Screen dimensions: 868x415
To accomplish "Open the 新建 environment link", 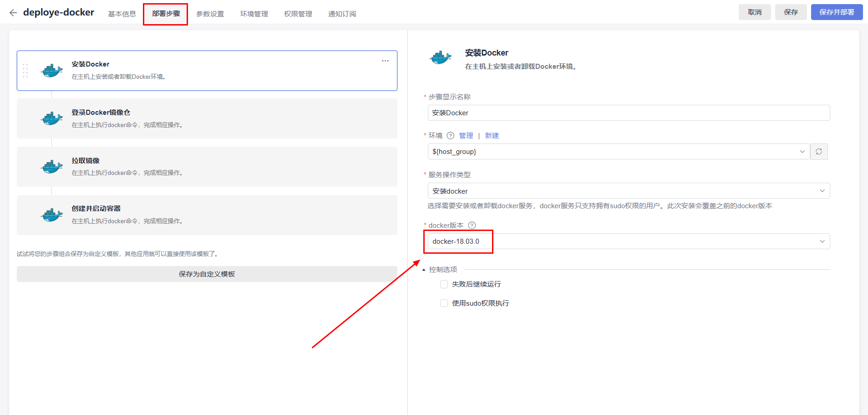I will coord(492,135).
